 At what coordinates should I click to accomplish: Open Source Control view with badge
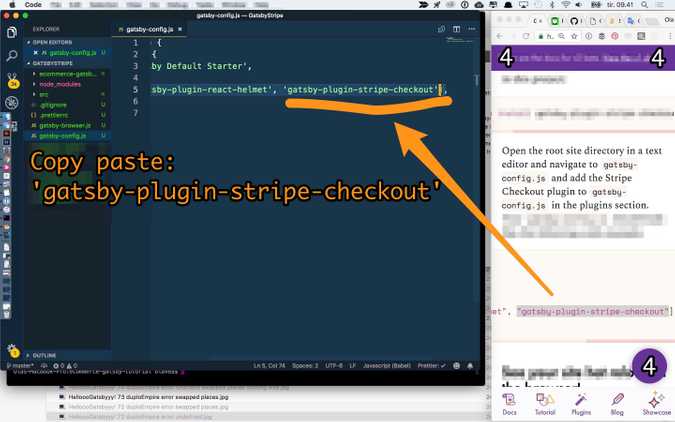[12, 79]
